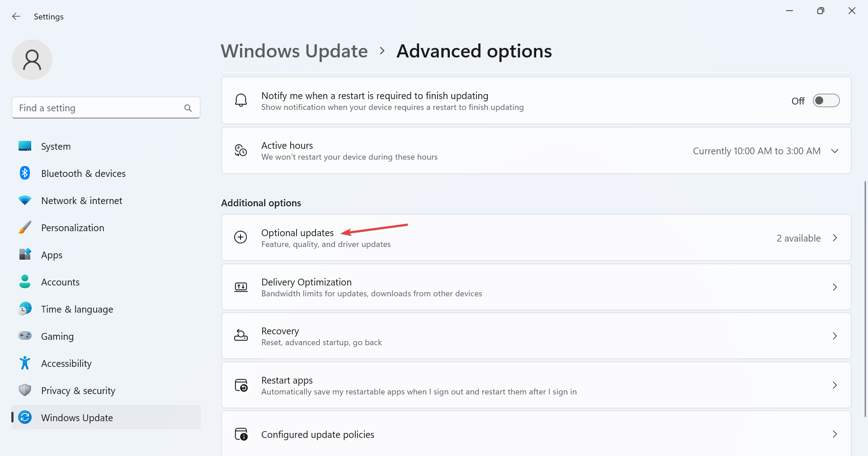
Task: Click the Bluetooth icon in sidebar
Action: click(x=25, y=173)
